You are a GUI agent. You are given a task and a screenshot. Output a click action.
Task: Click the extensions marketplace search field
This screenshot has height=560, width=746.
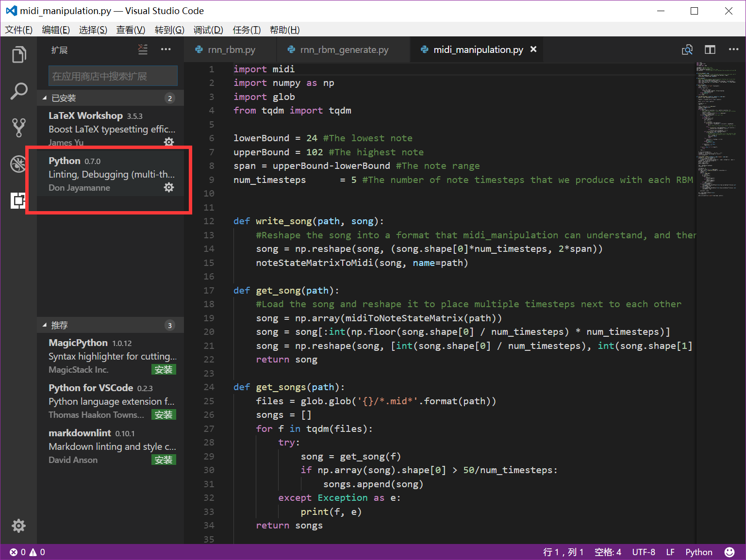tap(112, 76)
